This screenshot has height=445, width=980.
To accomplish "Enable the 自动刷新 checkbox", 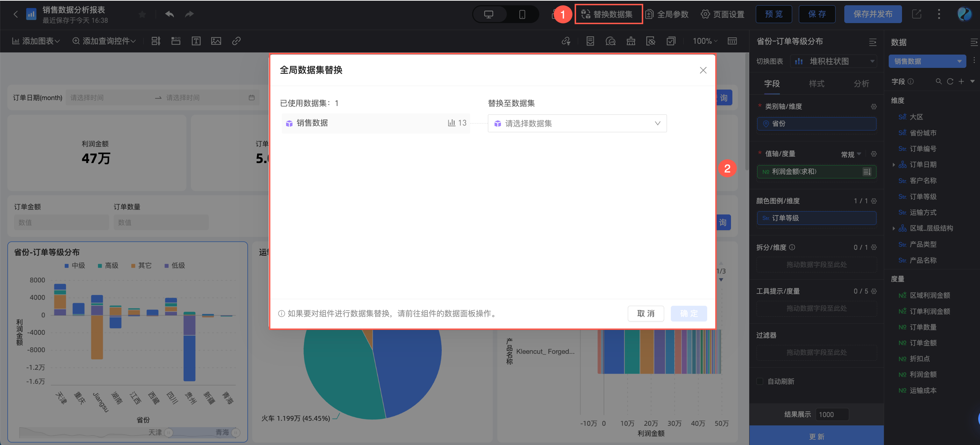I will click(760, 381).
